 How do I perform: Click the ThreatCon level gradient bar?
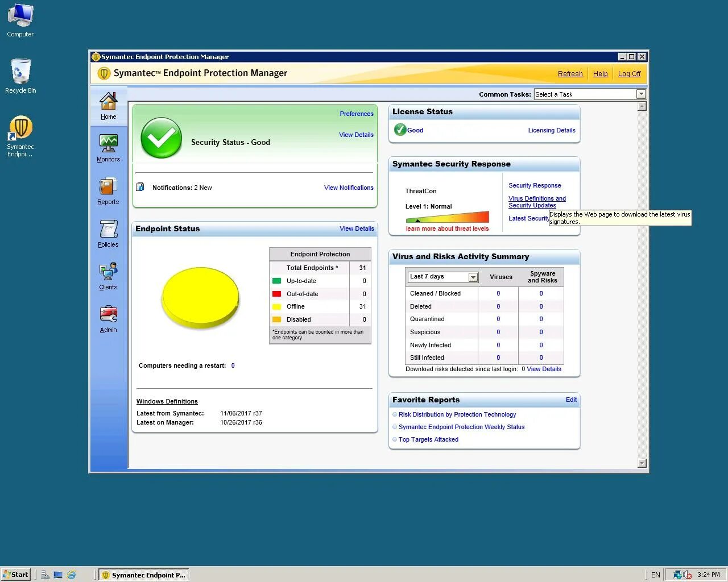pos(447,217)
